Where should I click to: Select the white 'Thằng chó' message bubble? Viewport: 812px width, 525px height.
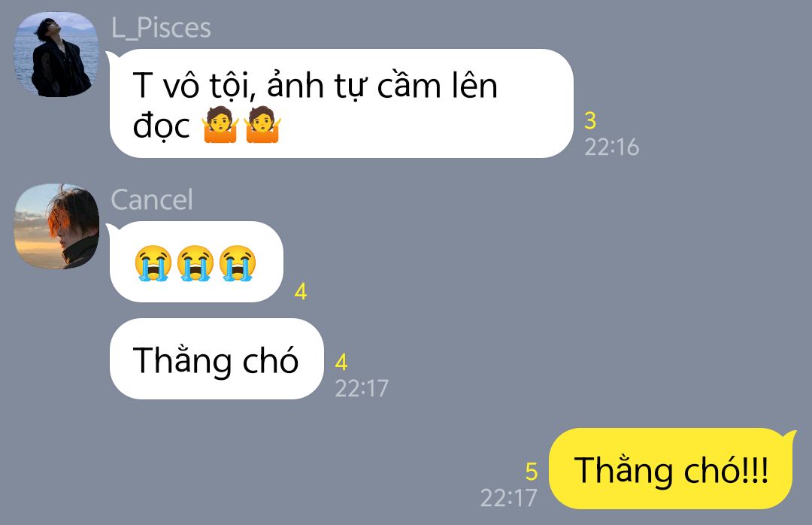(x=217, y=359)
